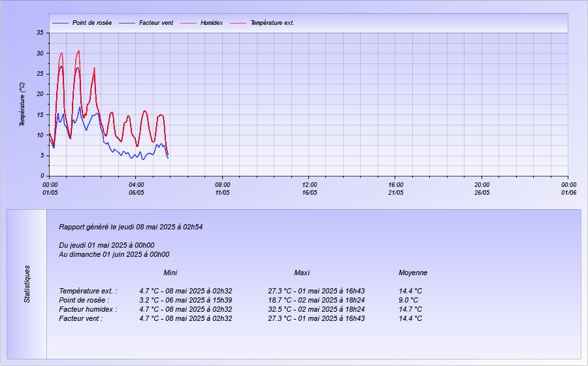Screen dimensions: 588x366
Task: Click the "Facteur humidex :" row label
Action: (88, 309)
